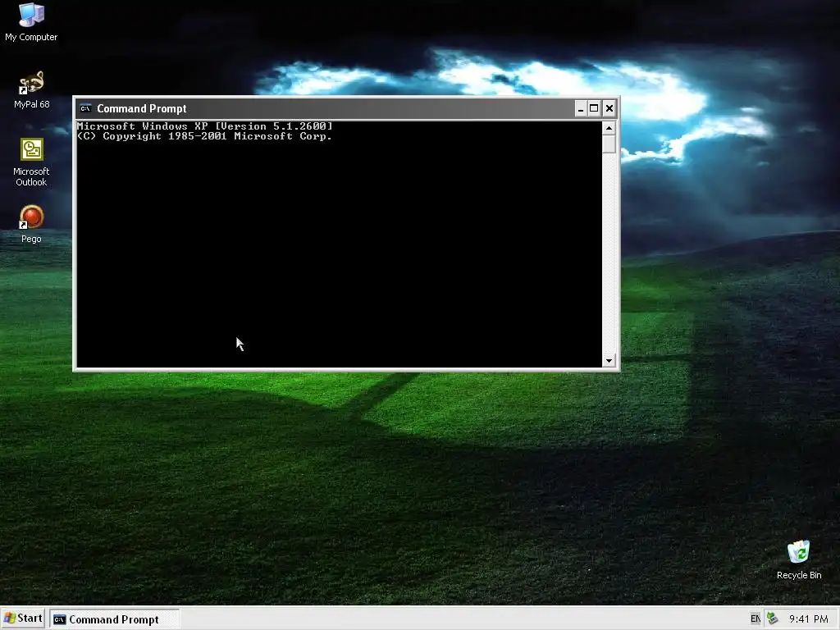Click the console scrollbar down arrow
The image size is (840, 630).
[x=609, y=361]
